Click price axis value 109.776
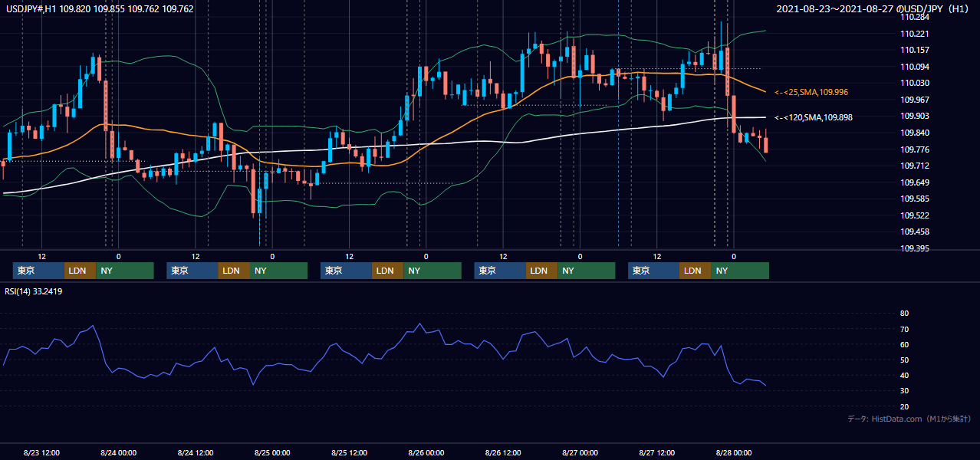The height and width of the screenshot is (460, 980). tap(914, 149)
